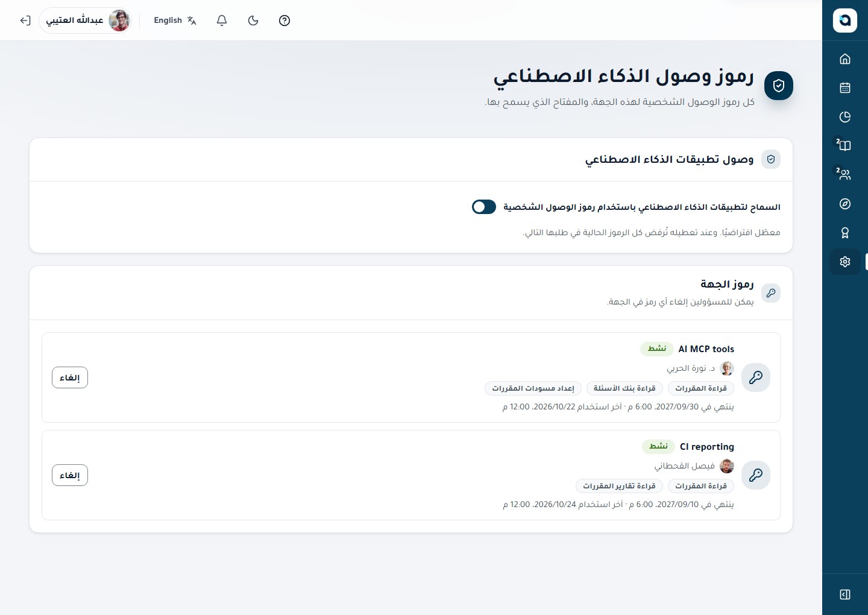868x615 pixels.
Task: Click the key icon of AI MCP tools token
Action: tap(756, 377)
